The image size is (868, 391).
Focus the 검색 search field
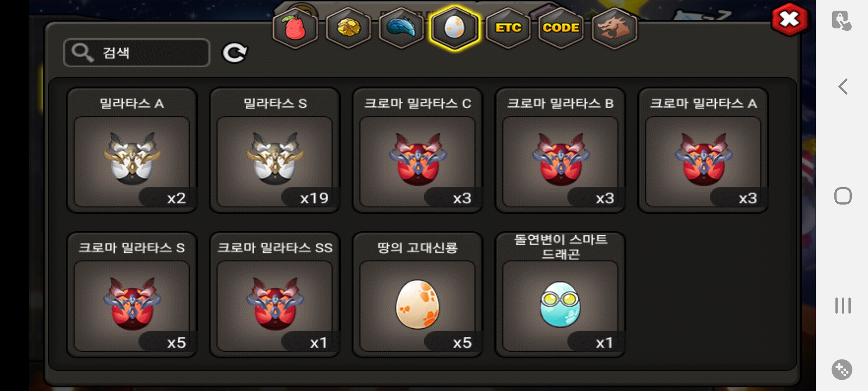pos(137,53)
